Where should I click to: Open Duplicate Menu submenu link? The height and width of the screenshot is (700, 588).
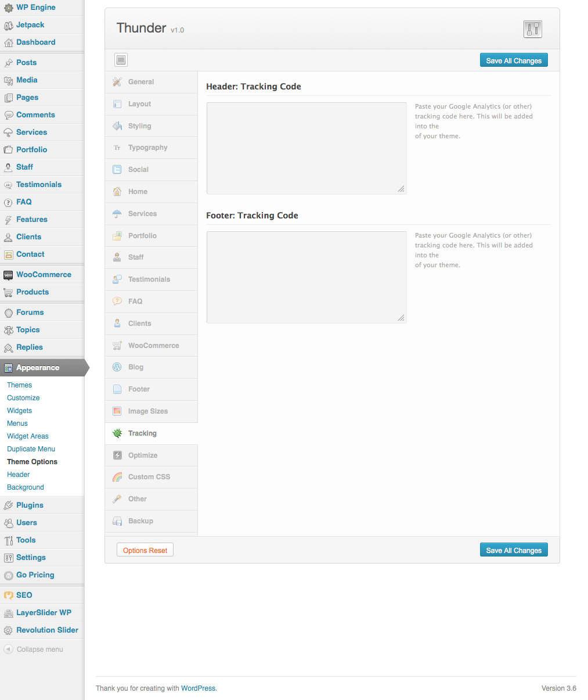pyautogui.click(x=31, y=449)
